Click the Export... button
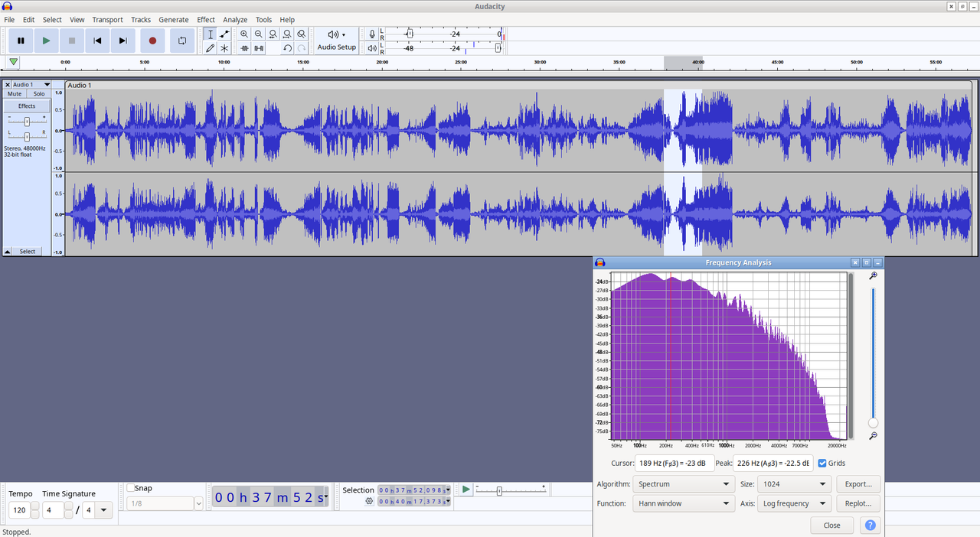980x537 pixels. coord(858,484)
